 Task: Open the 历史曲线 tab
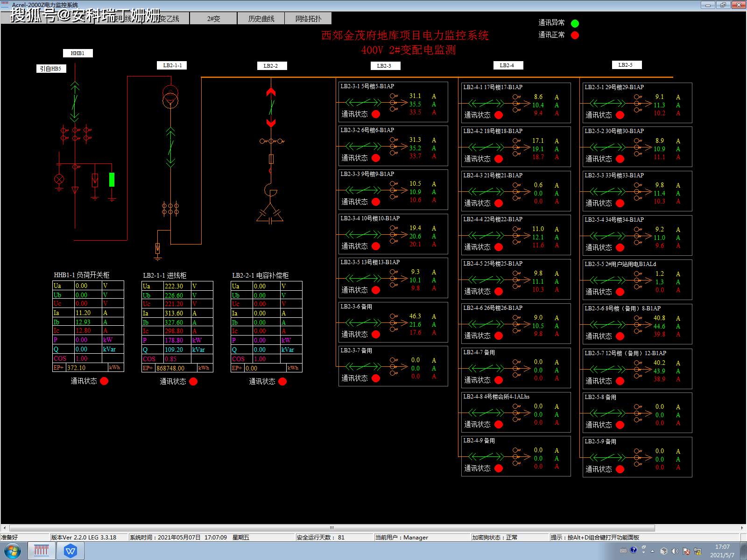point(261,18)
